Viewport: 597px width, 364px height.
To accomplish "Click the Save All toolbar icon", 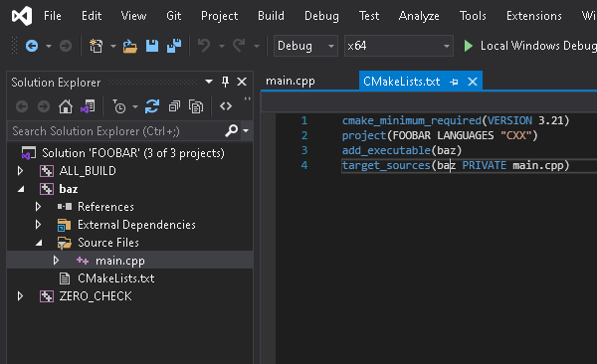I will point(174,46).
